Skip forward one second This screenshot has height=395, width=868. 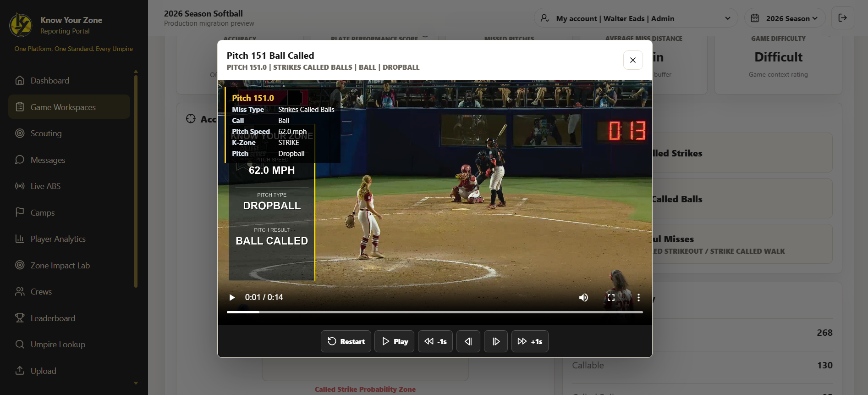[x=530, y=341]
